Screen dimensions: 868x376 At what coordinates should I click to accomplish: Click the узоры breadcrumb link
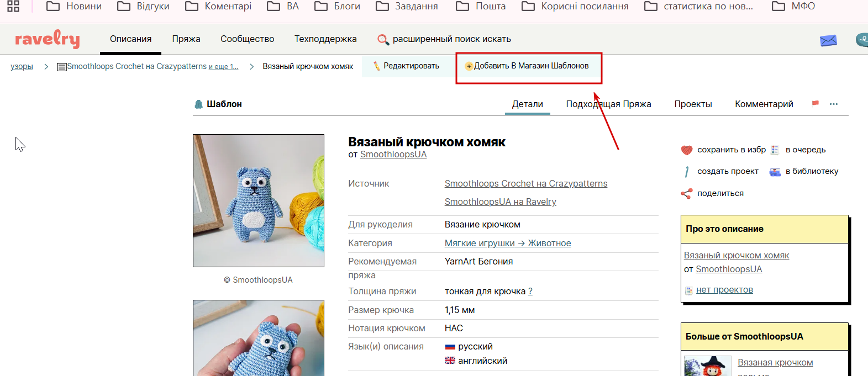point(22,66)
